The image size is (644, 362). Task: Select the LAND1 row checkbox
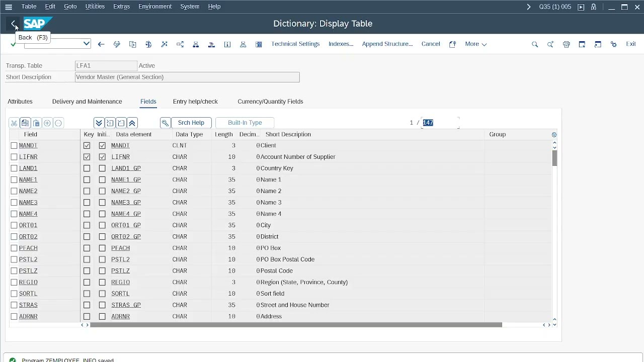click(x=14, y=168)
